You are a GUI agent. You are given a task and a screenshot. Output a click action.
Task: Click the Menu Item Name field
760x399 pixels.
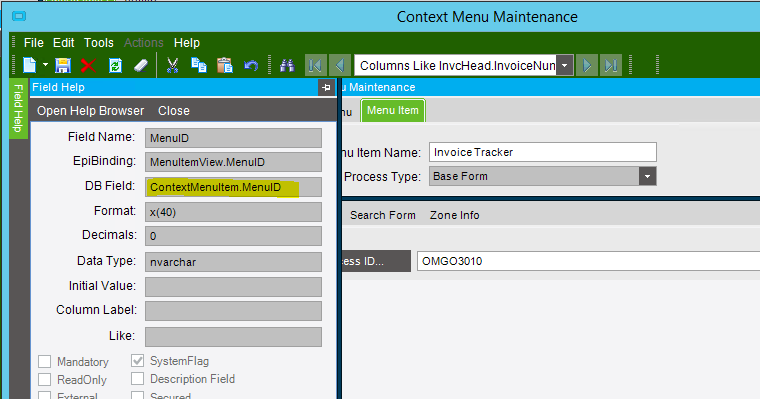543,152
